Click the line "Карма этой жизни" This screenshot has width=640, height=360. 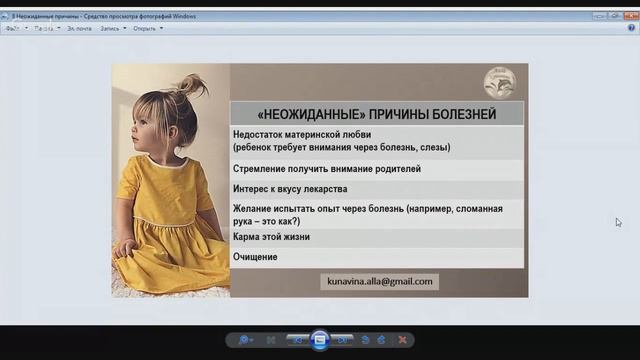(x=271, y=237)
